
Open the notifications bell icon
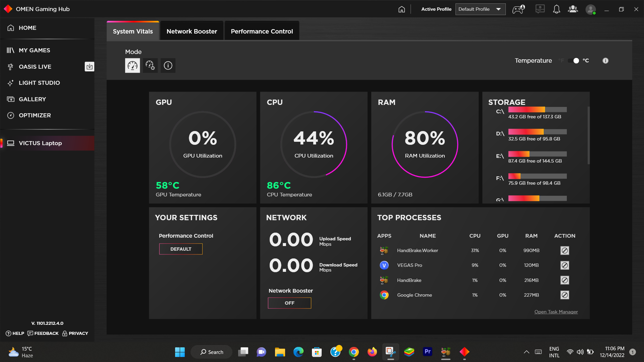(x=556, y=9)
